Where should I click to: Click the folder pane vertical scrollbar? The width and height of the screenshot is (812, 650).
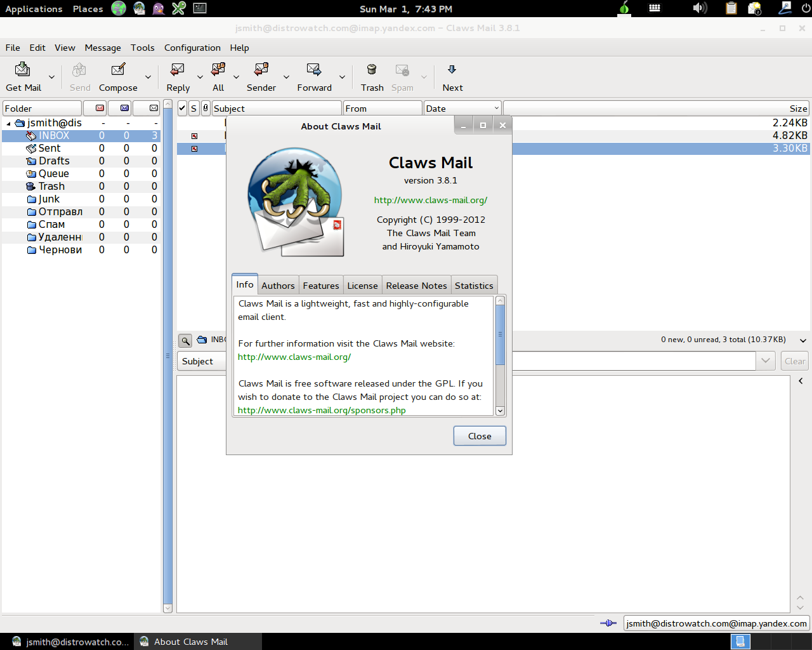167,355
